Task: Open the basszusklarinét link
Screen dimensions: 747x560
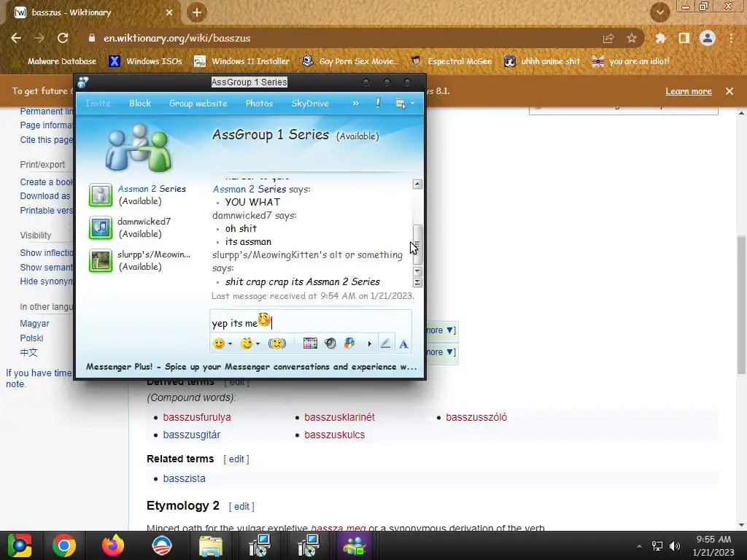Action: pos(339,417)
